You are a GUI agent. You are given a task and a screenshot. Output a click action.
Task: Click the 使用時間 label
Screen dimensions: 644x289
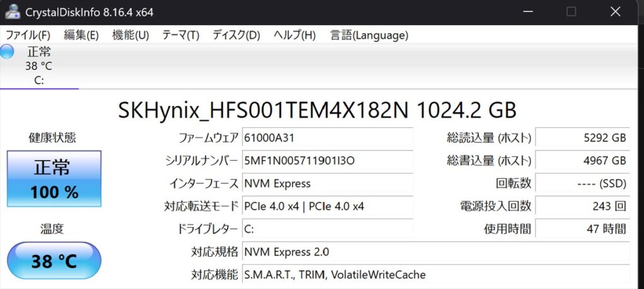tap(508, 229)
